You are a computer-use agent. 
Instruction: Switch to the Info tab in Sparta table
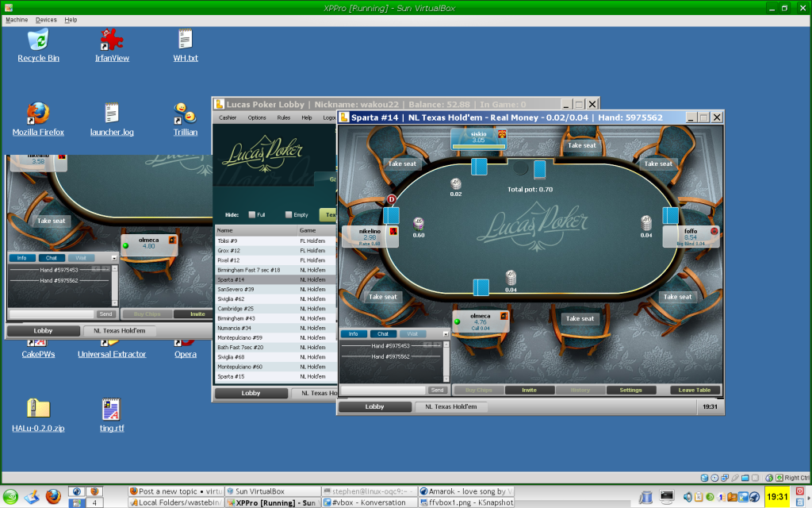coord(354,334)
